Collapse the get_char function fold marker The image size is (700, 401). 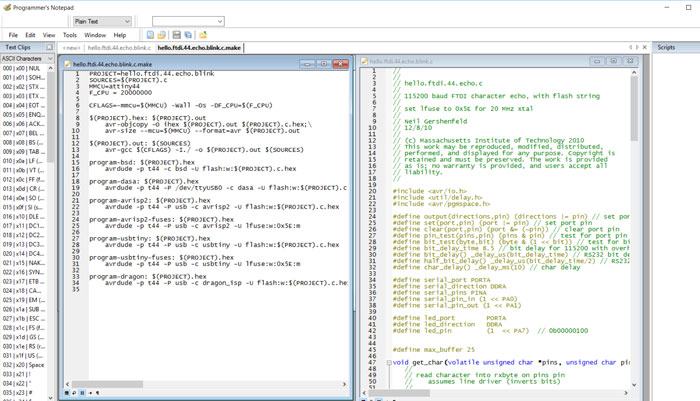coord(389,363)
